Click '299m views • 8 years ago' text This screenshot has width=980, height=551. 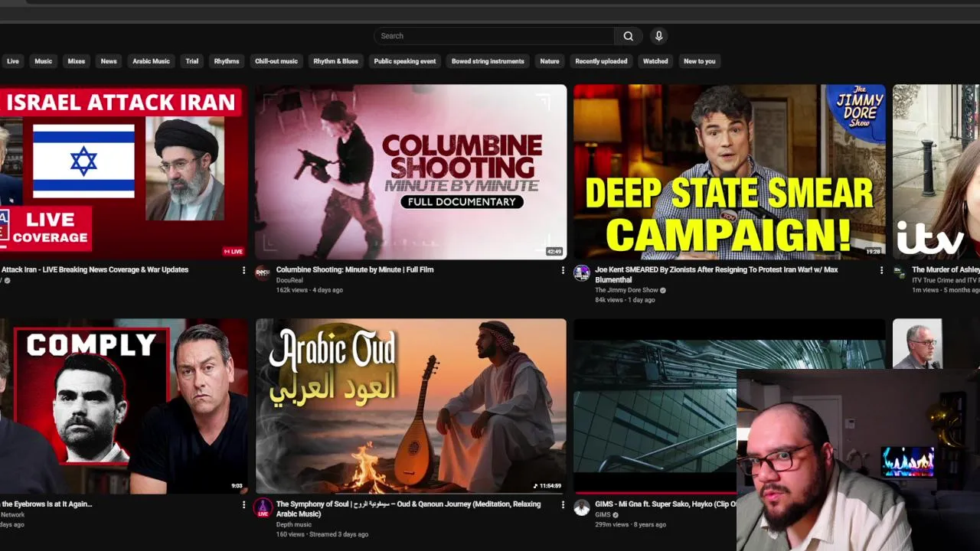(x=630, y=525)
